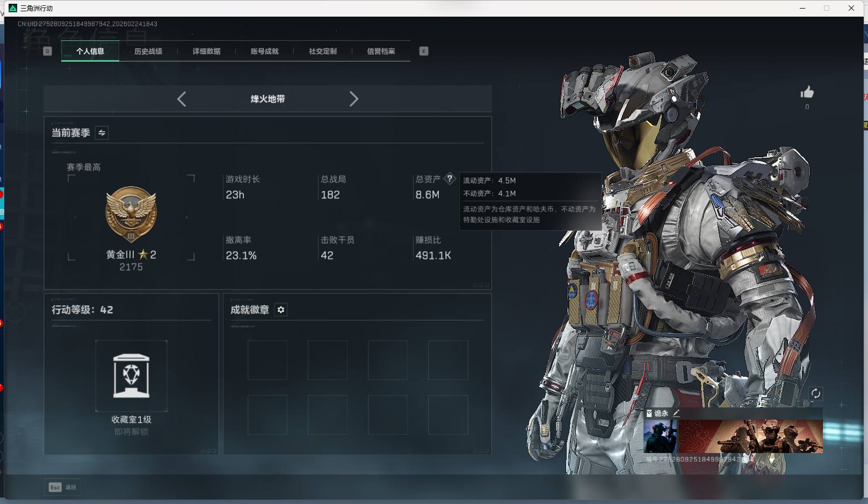The width and height of the screenshot is (868, 504).
Task: Minimize the 三角洲行动 window
Action: pos(802,8)
